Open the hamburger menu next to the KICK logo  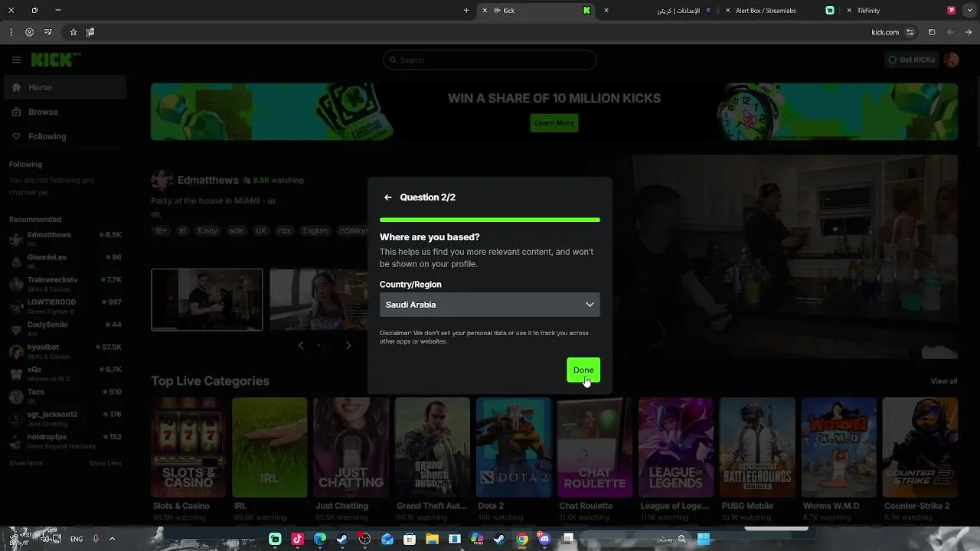pyautogui.click(x=16, y=60)
